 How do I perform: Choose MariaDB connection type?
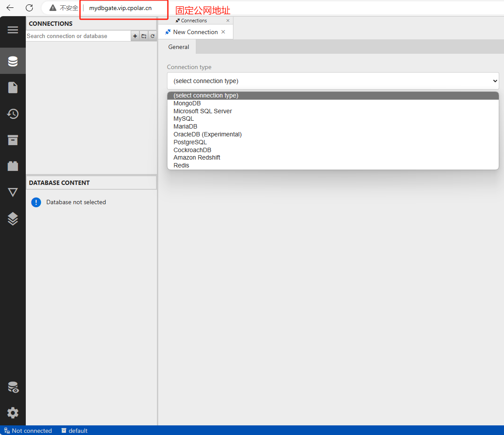click(x=333, y=126)
